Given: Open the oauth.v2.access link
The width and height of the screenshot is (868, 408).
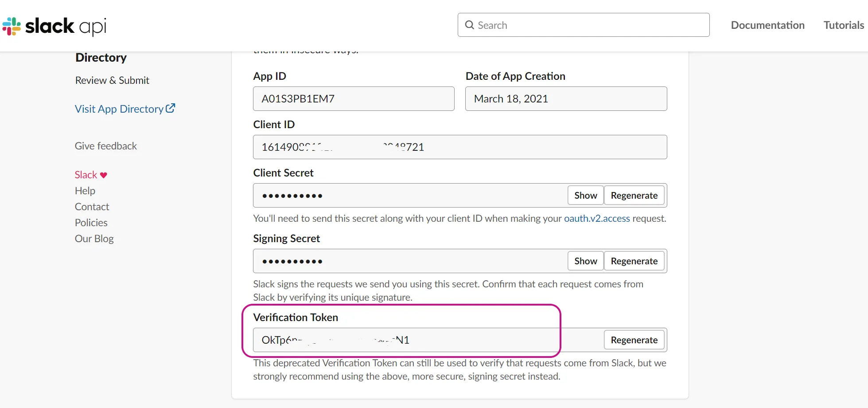Looking at the screenshot, I should 597,218.
